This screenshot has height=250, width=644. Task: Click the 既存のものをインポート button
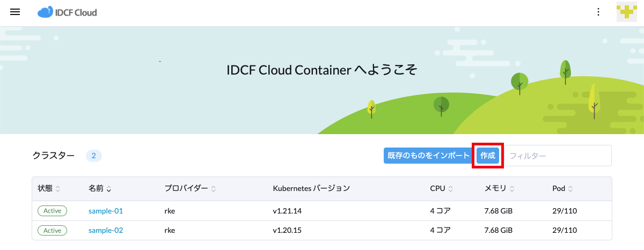[x=428, y=156]
